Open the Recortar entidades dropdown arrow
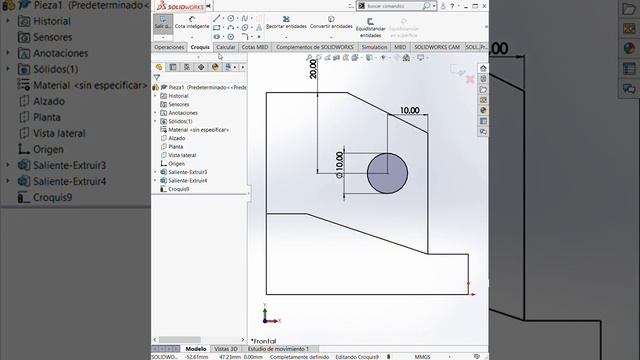 click(x=286, y=37)
